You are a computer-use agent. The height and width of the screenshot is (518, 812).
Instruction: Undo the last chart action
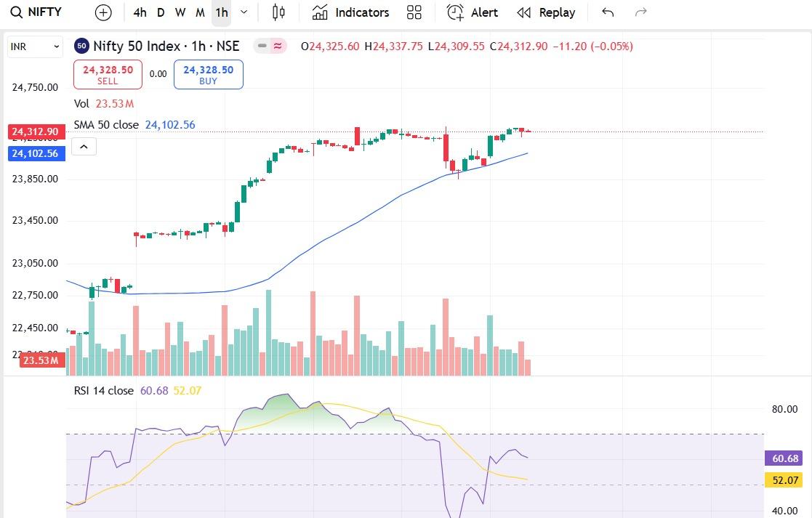[608, 12]
